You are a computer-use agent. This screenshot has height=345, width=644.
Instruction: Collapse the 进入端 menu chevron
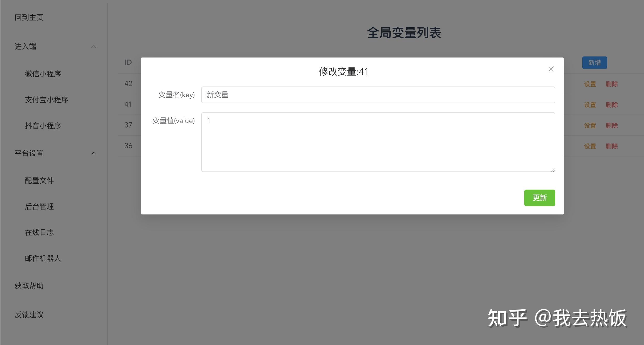tap(94, 47)
